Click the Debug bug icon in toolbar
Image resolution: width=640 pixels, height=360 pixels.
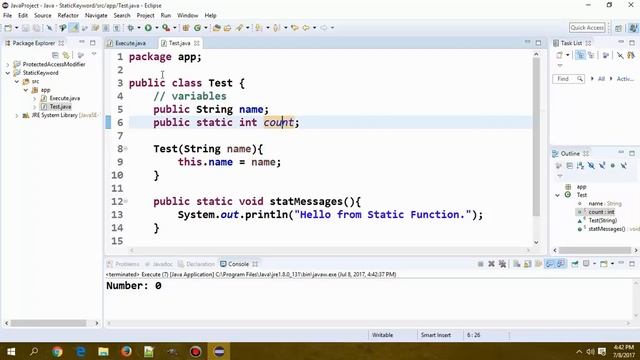tap(131, 28)
